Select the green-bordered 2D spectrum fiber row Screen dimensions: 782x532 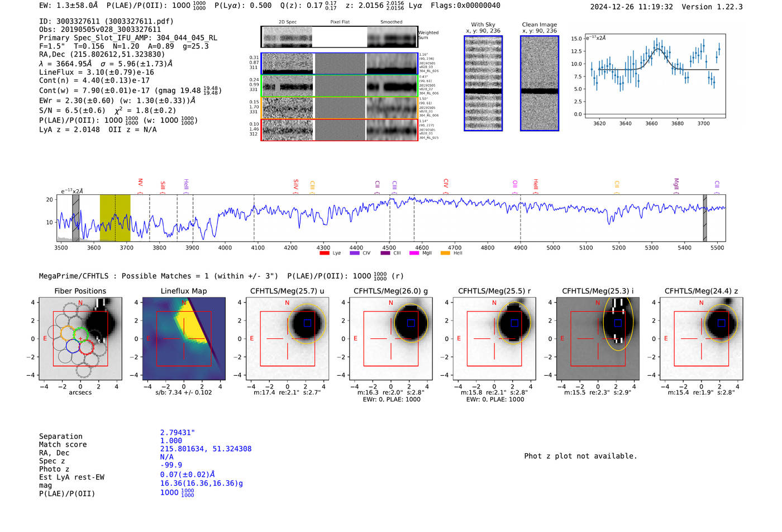tap(340, 86)
